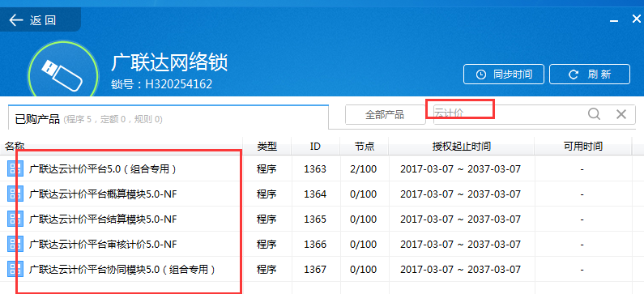The width and height of the screenshot is (644, 294).
Task: Minimize the window
Action: [613, 20]
